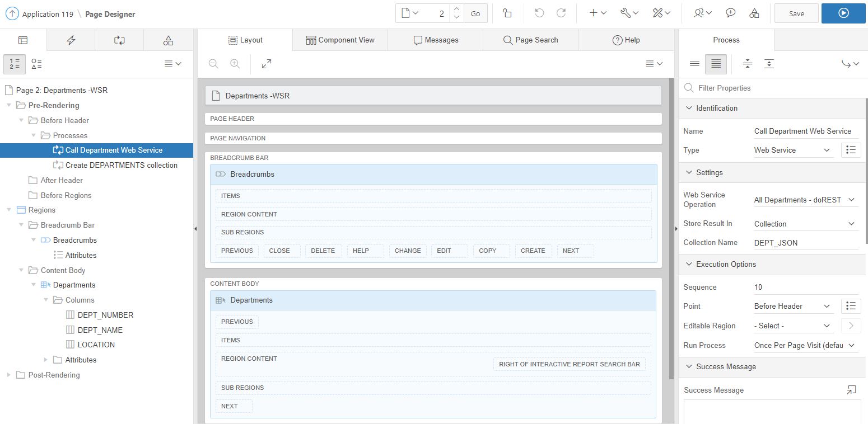Image resolution: width=868 pixels, height=424 pixels.
Task: Switch to the Rendering tree tab icon
Action: (23, 40)
